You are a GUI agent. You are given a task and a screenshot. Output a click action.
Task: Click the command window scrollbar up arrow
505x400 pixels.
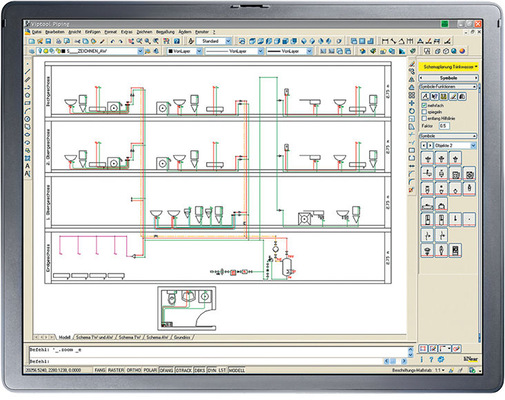pos(410,349)
